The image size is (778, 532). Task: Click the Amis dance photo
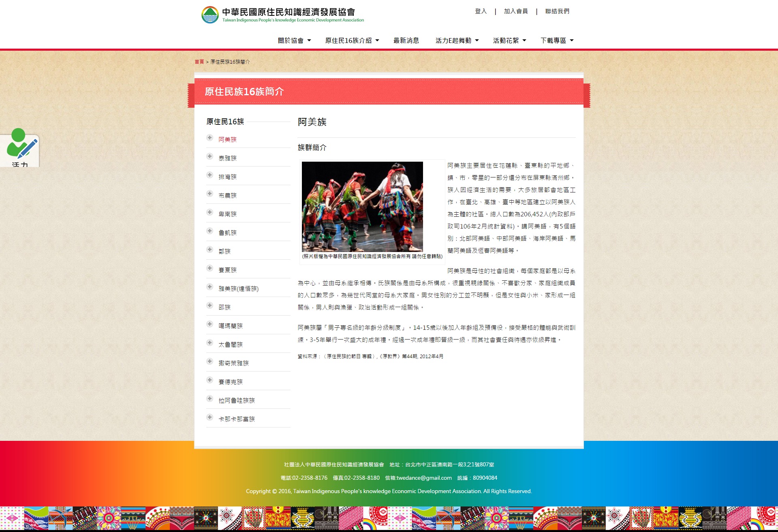[x=362, y=207]
